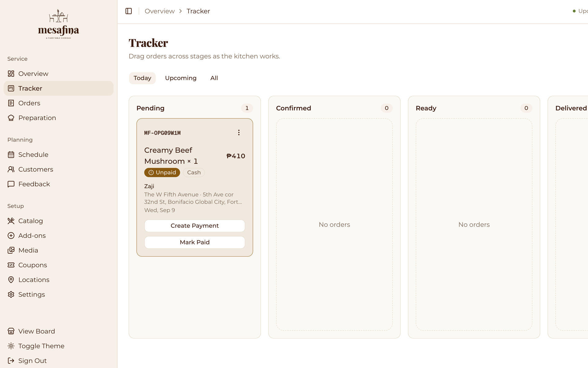
Task: Open the Coupons ticket icon
Action: coord(11,265)
